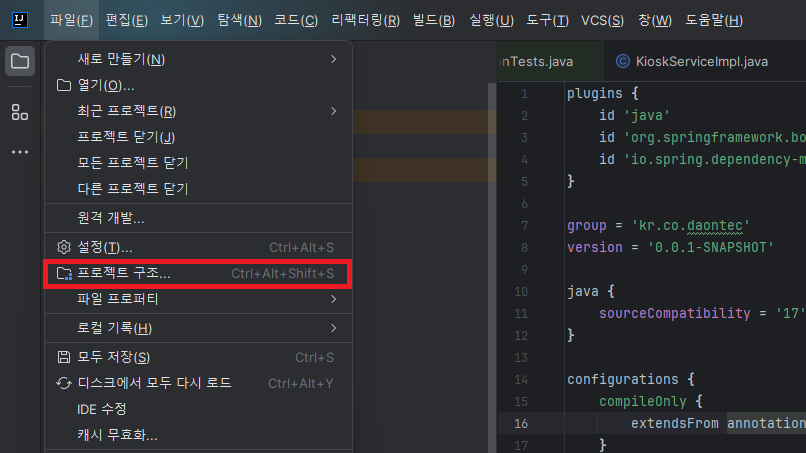
Task: Click 'kr.co.daontec' group string
Action: [x=691, y=226]
